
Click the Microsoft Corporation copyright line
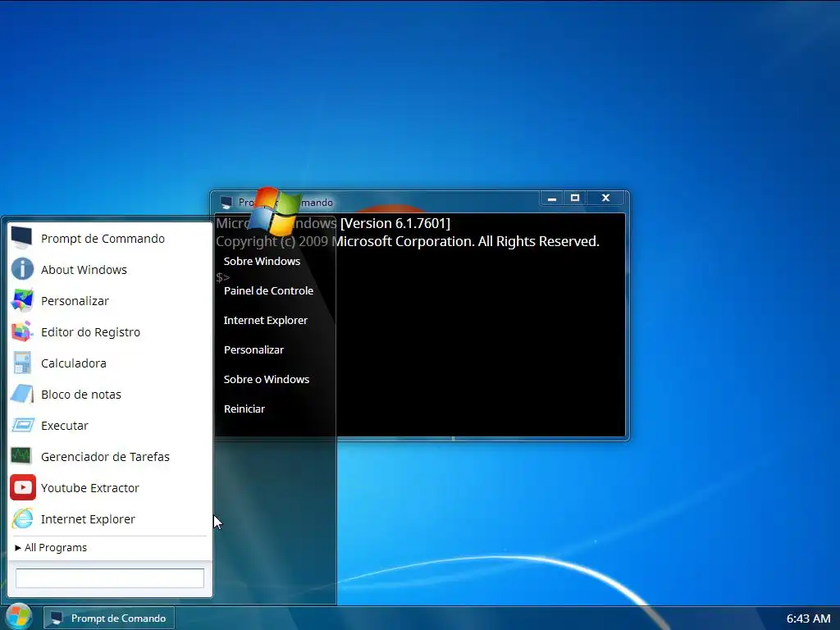408,241
